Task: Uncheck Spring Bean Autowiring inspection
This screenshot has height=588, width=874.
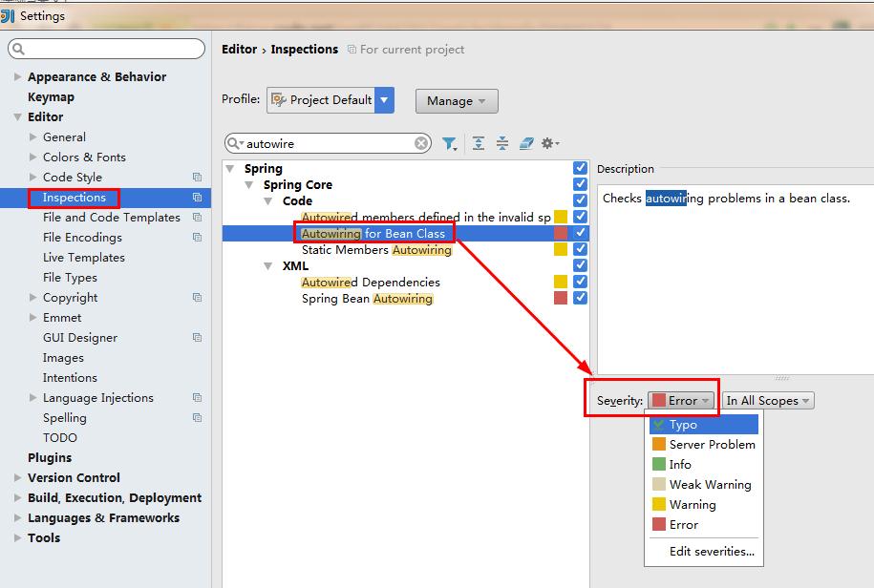Action: [580, 298]
